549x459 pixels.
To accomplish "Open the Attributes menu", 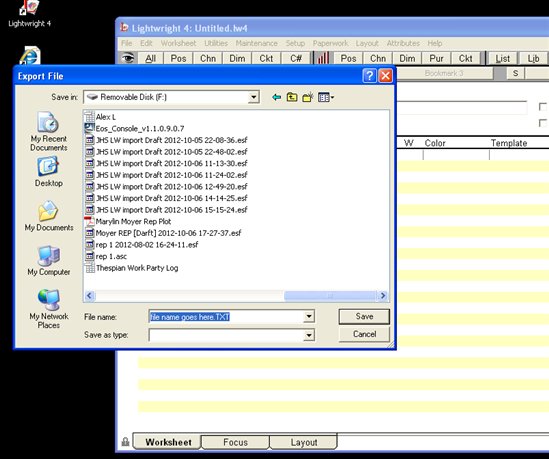I will [403, 43].
